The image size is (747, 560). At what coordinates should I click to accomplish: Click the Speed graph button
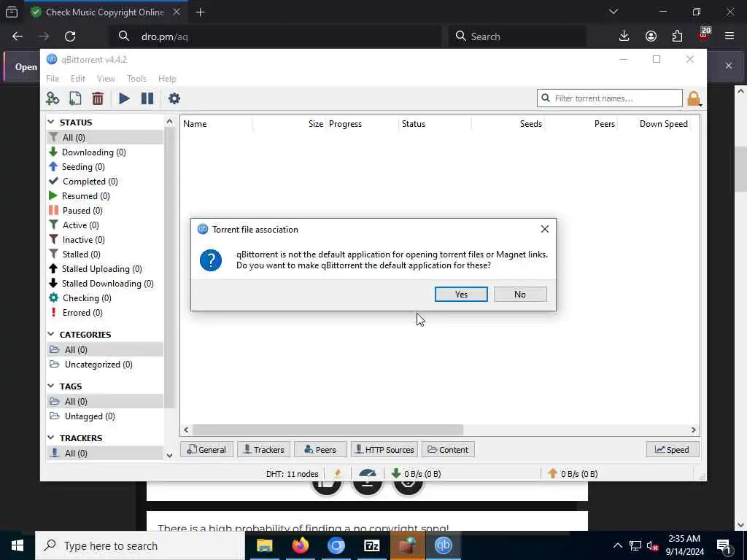(x=672, y=449)
